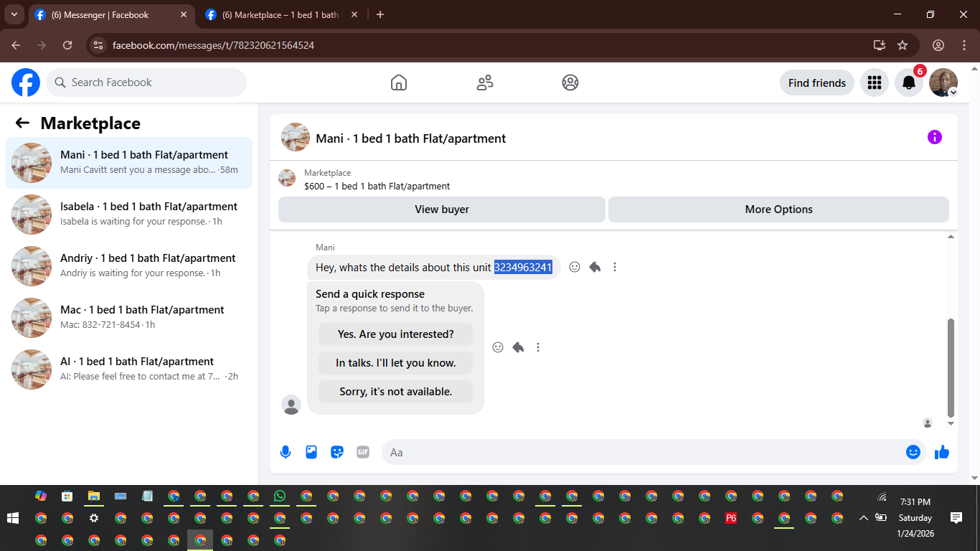Open Settings gear in taskbar

[x=94, y=518]
